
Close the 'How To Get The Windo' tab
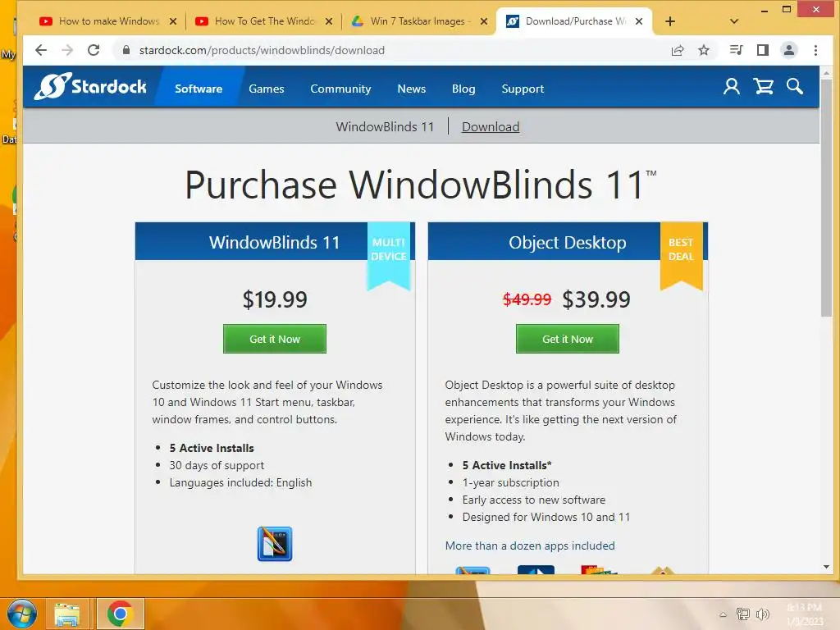[328, 21]
